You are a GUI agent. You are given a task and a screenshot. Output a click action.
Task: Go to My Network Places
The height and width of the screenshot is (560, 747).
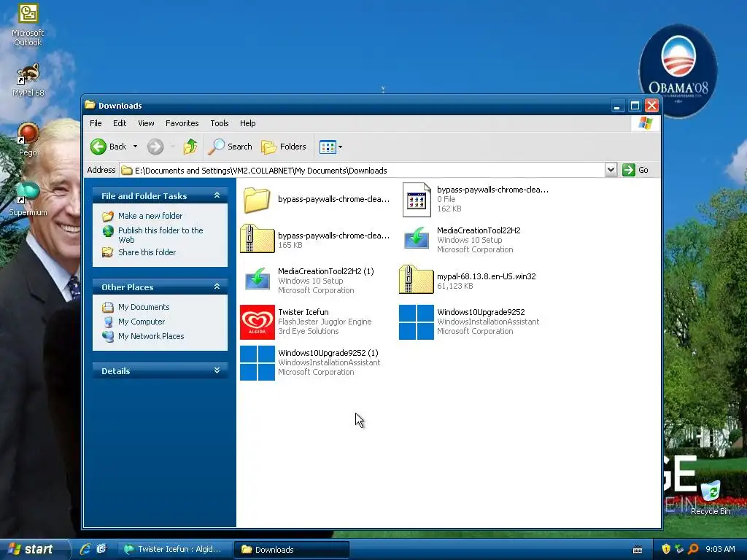(x=151, y=336)
